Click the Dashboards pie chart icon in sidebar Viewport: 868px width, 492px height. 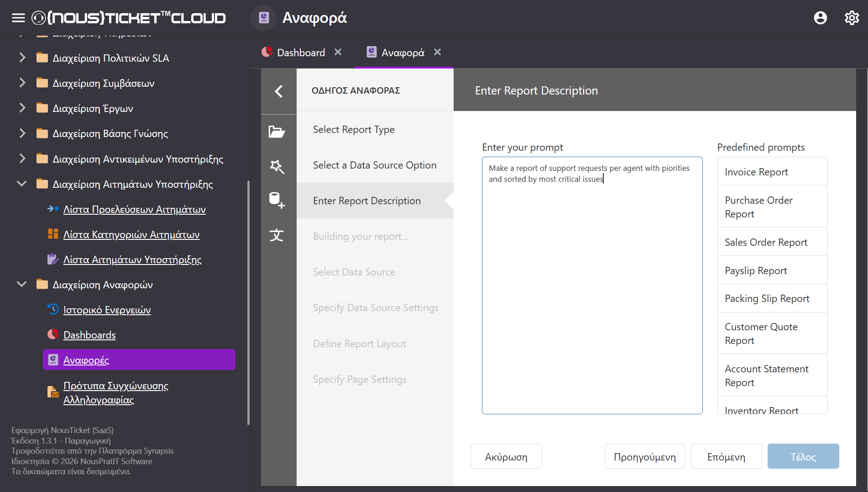click(x=53, y=334)
